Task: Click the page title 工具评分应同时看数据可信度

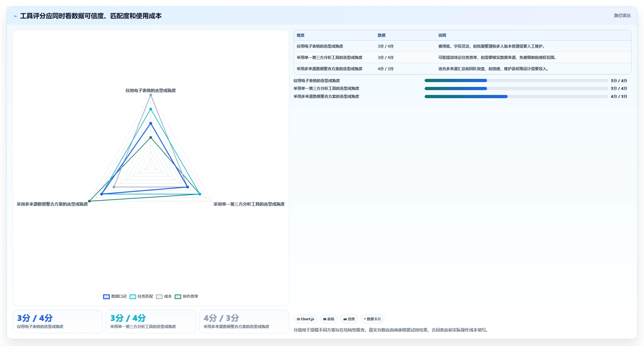Action: pyautogui.click(x=91, y=16)
